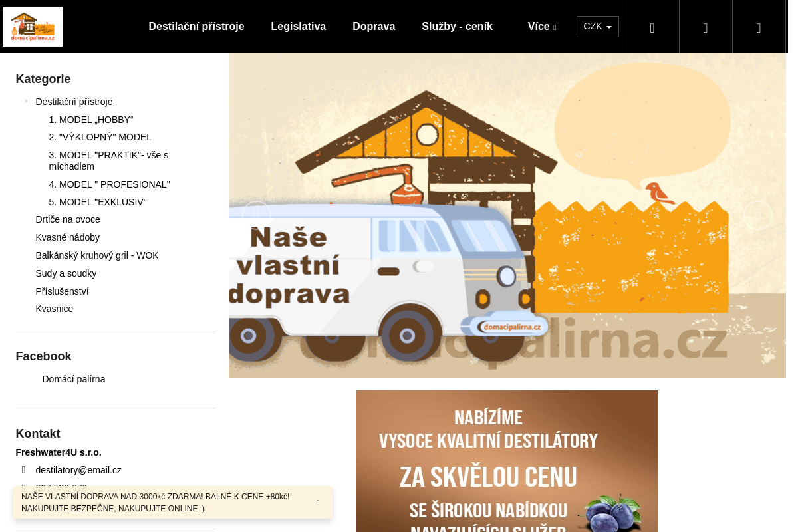Click the domacipalirna.cz logo
Viewport: 798px width, 532px height.
(32, 27)
